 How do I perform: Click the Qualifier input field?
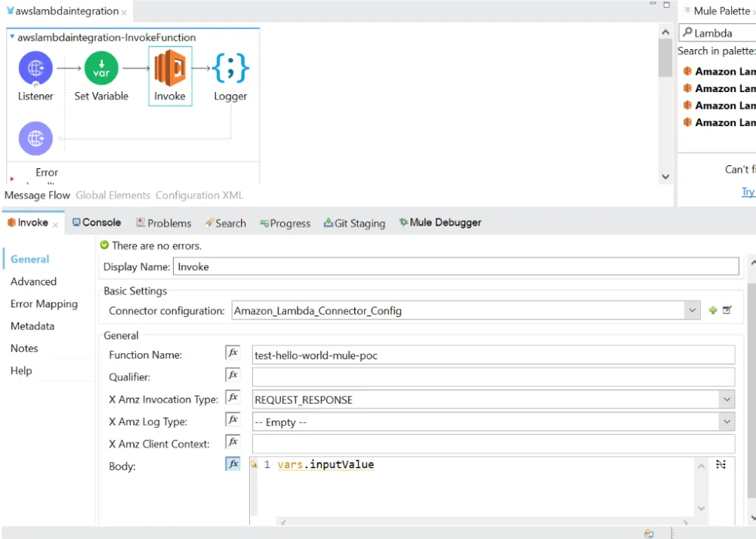pos(493,377)
